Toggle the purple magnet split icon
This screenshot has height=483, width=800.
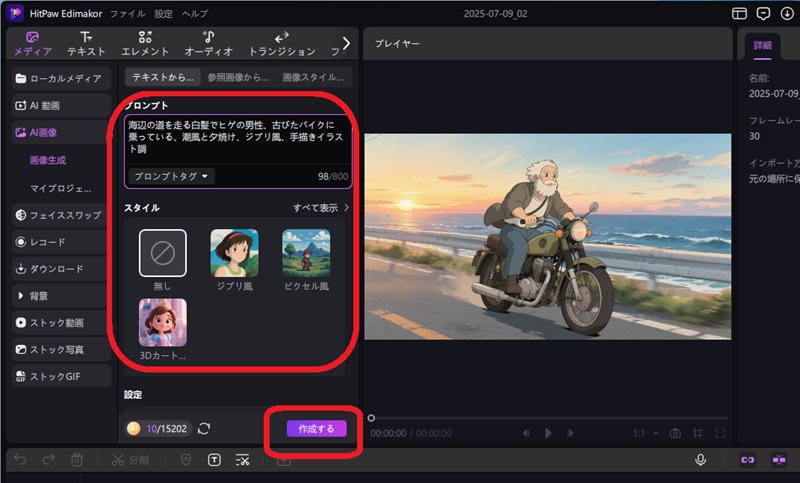click(x=779, y=460)
